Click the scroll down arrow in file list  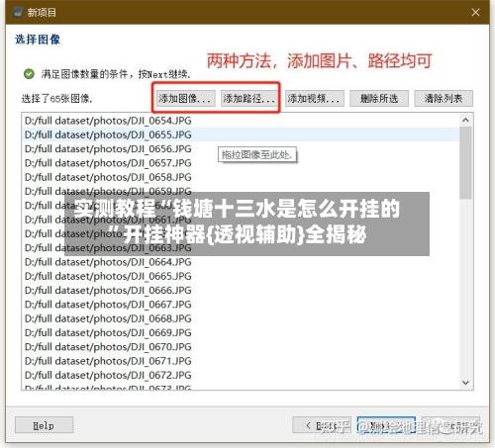(465, 383)
